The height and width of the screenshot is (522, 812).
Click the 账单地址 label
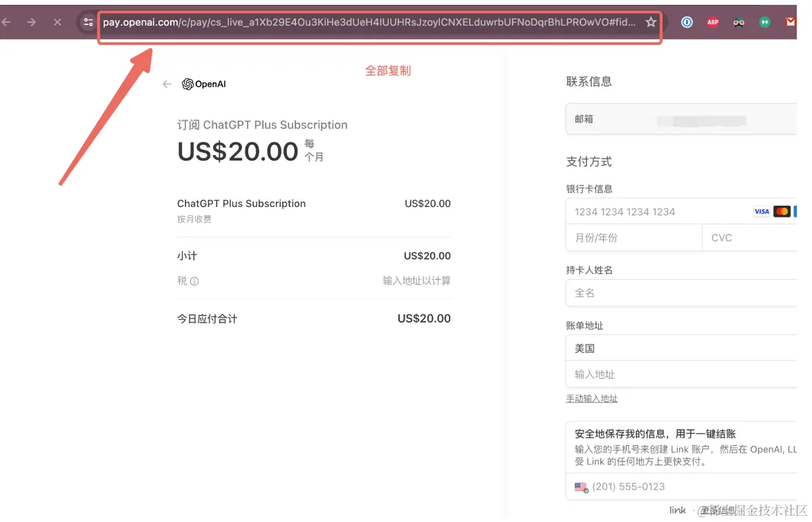pos(584,325)
